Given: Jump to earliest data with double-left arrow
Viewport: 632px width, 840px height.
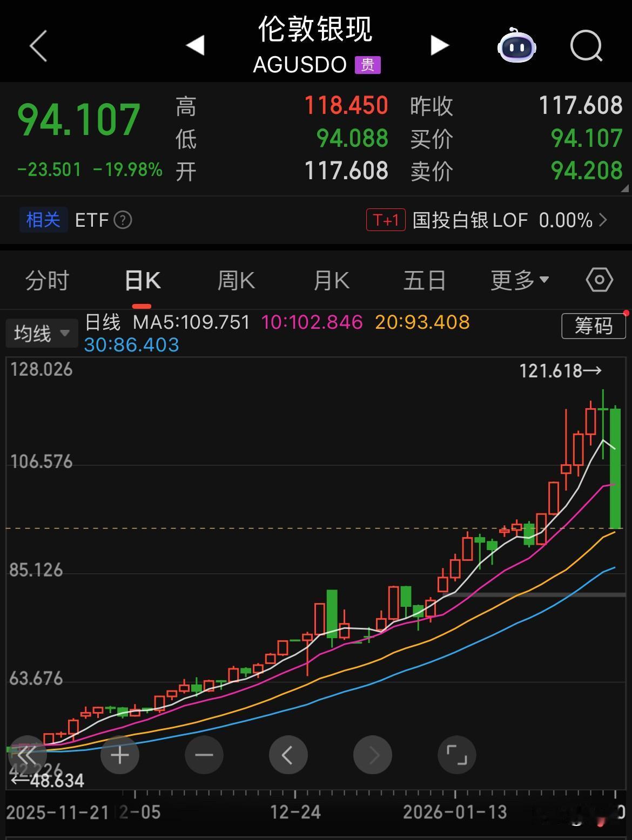Looking at the screenshot, I should 27,754.
